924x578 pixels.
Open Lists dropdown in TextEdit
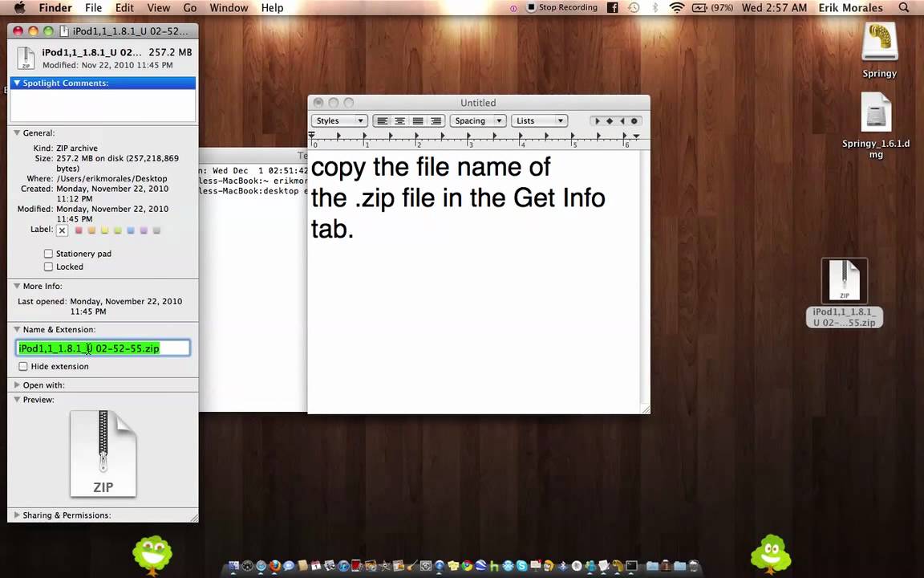539,121
